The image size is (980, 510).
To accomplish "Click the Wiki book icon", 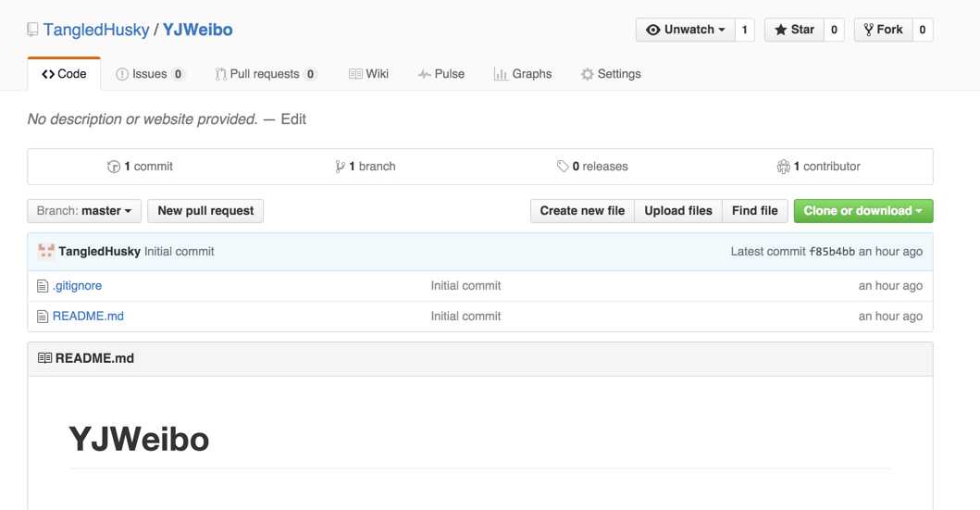I will click(355, 74).
